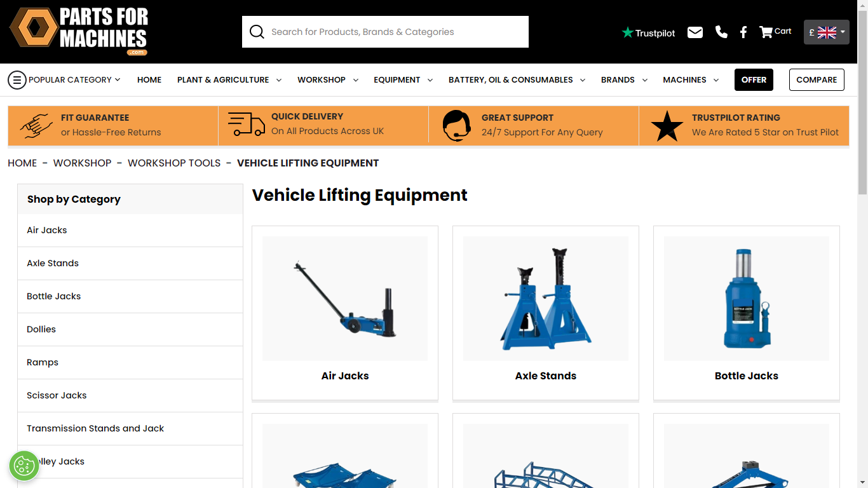Open the dollies thumbnail in second row

345,456
